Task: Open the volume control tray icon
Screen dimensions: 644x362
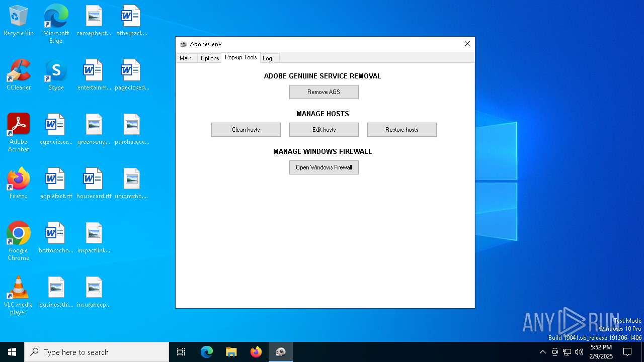Action: tap(579, 352)
